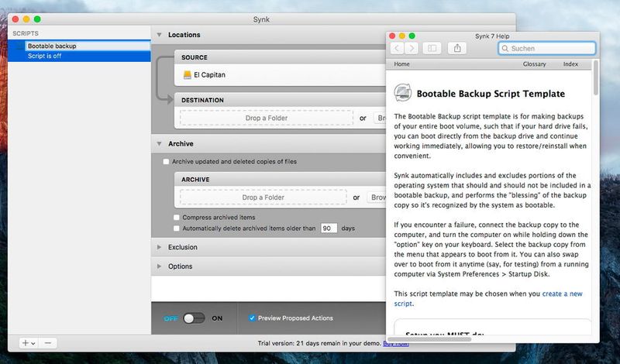Minimize the Synk 7 Help window
Viewport: 620px width, 364px height.
click(402, 36)
